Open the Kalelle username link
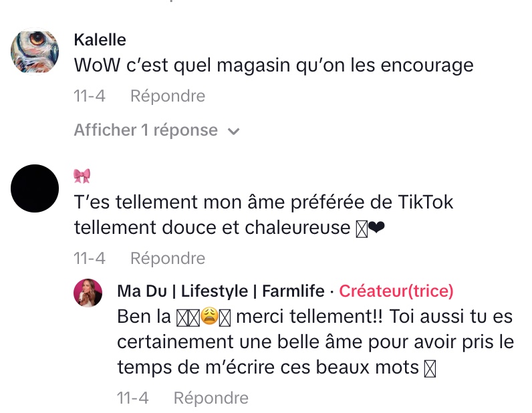The image size is (532, 413). pos(100,40)
